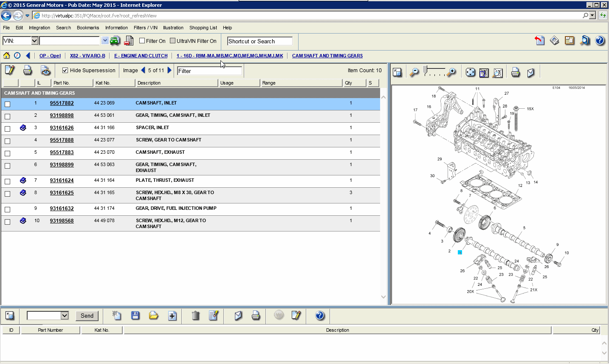Click the info icon for SPACER, INLET
Image resolution: width=609 pixels, height=364 pixels.
23,127
